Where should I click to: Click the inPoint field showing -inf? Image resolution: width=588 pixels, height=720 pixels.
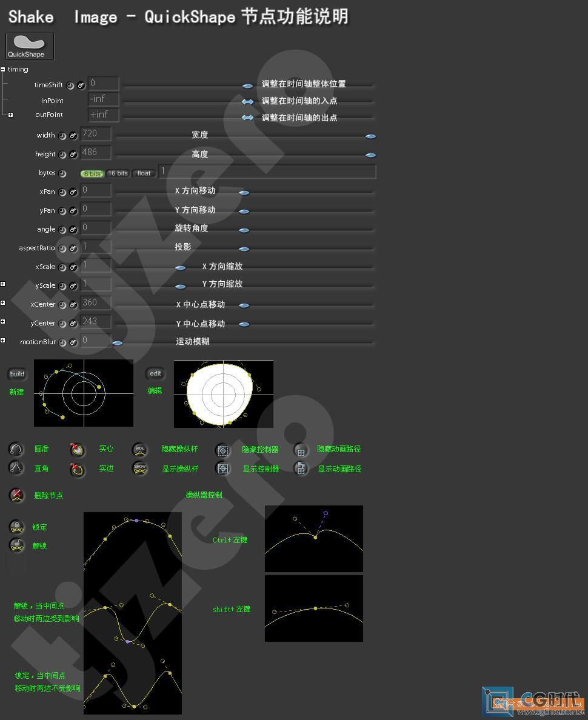click(104, 99)
